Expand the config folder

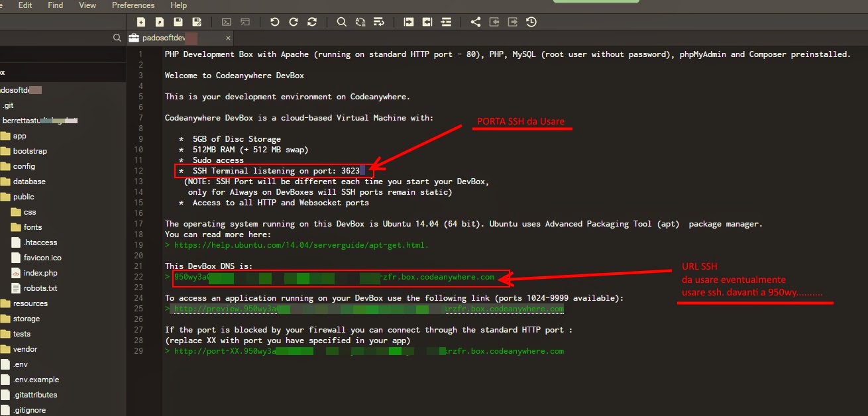[x=24, y=166]
